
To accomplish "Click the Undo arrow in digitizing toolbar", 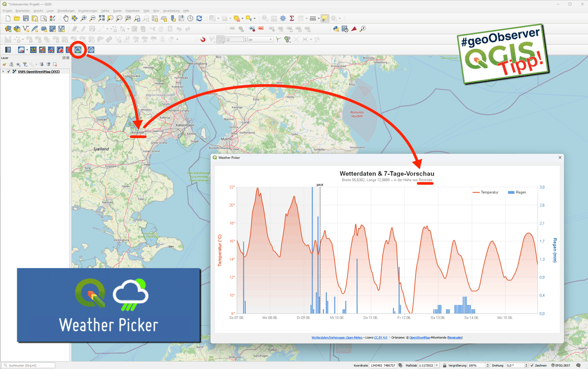I will pyautogui.click(x=179, y=29).
